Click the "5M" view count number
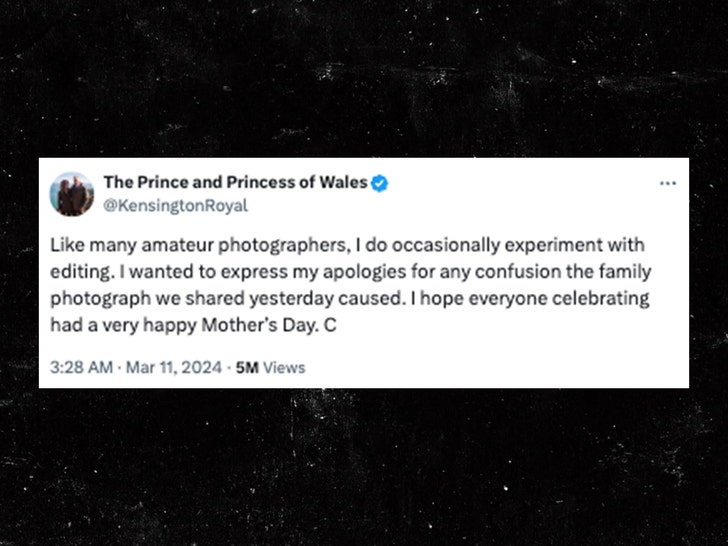Image resolution: width=728 pixels, height=546 pixels. 247,367
